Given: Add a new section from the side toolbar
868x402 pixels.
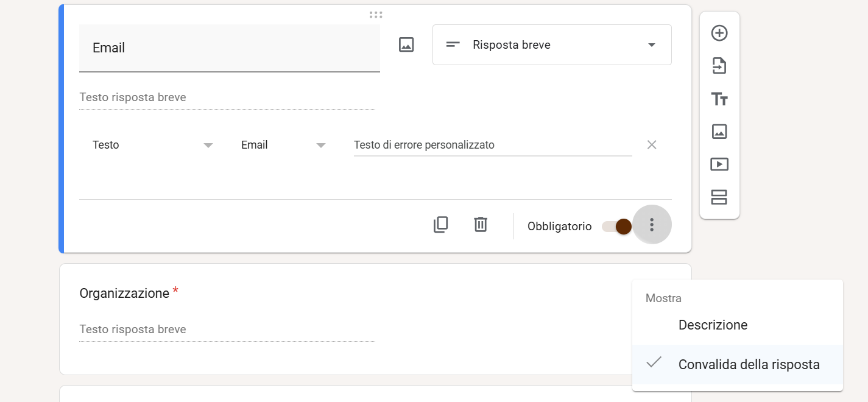Looking at the screenshot, I should [x=719, y=197].
